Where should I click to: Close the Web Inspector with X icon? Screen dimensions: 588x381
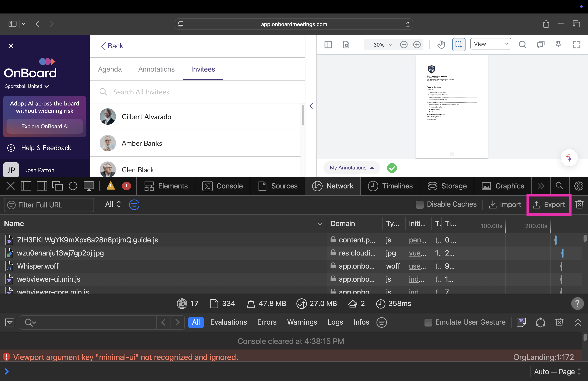click(10, 186)
